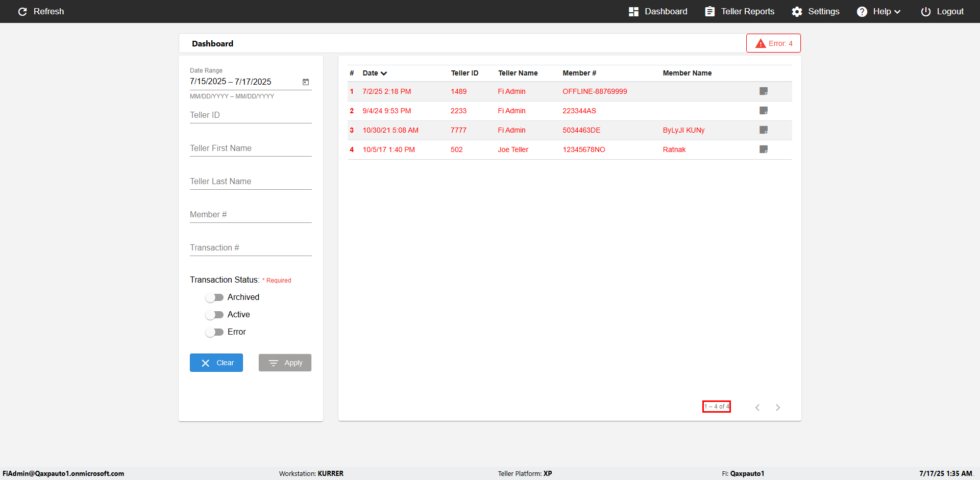Open note icon for Ratnak row

click(764, 149)
